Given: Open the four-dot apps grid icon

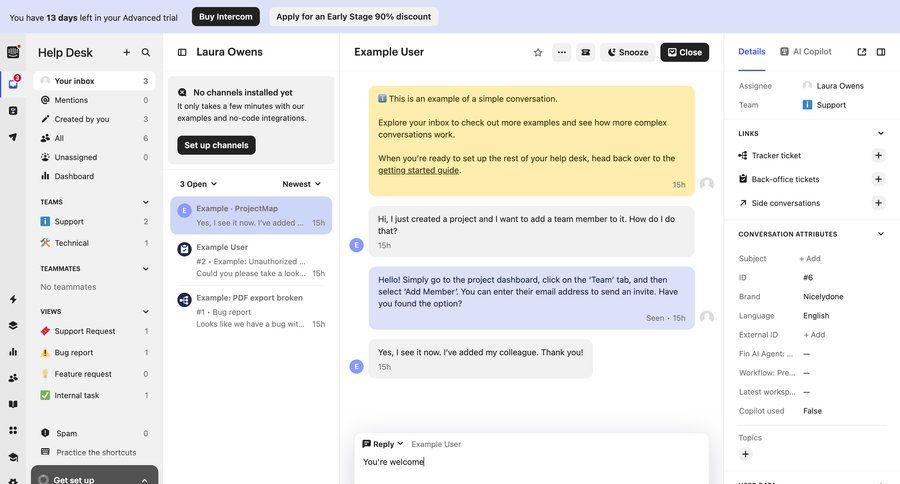Looking at the screenshot, I should 13,430.
